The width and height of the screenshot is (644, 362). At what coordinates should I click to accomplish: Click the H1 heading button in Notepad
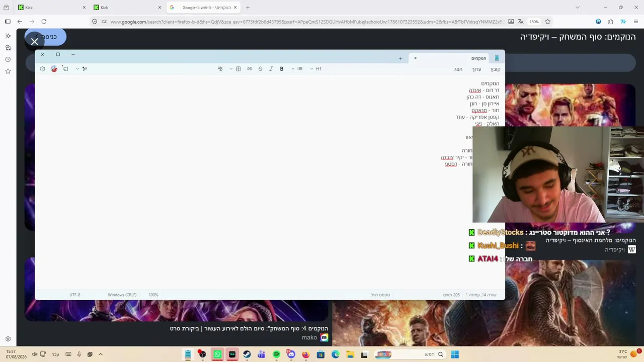point(318,69)
